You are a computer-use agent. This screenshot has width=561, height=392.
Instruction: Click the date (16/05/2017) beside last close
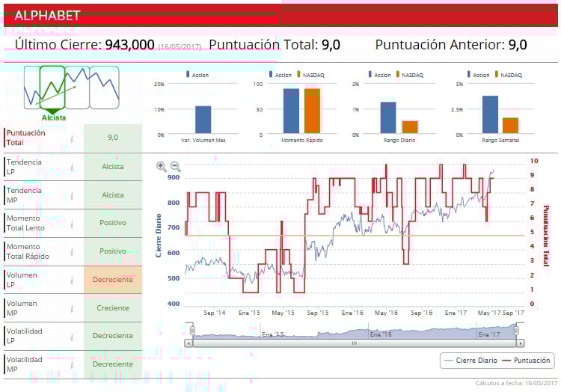180,47
